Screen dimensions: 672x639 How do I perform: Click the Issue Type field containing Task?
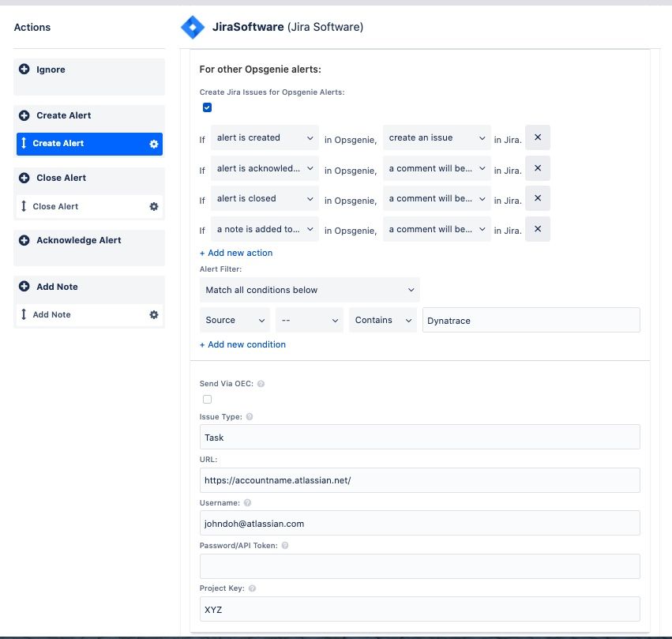(420, 437)
